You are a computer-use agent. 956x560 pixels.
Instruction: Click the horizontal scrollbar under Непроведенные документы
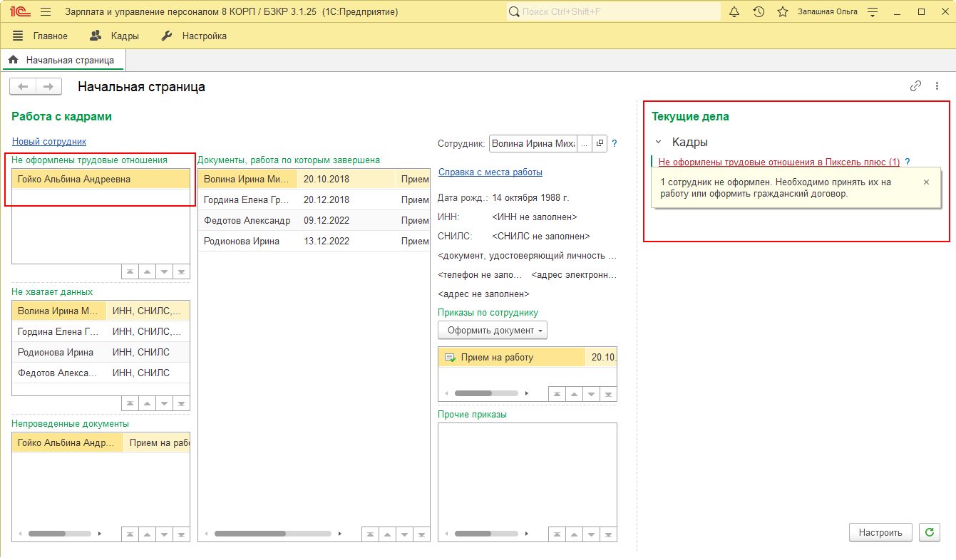47,533
